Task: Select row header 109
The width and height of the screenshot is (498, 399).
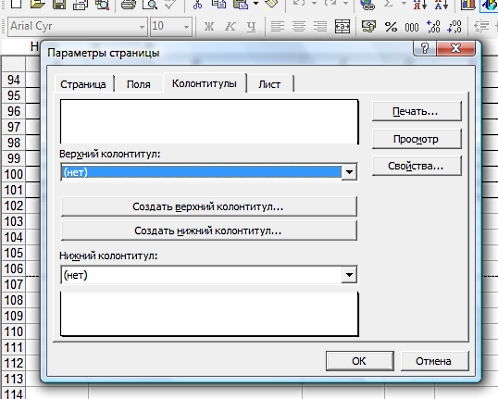Action: coord(14,316)
